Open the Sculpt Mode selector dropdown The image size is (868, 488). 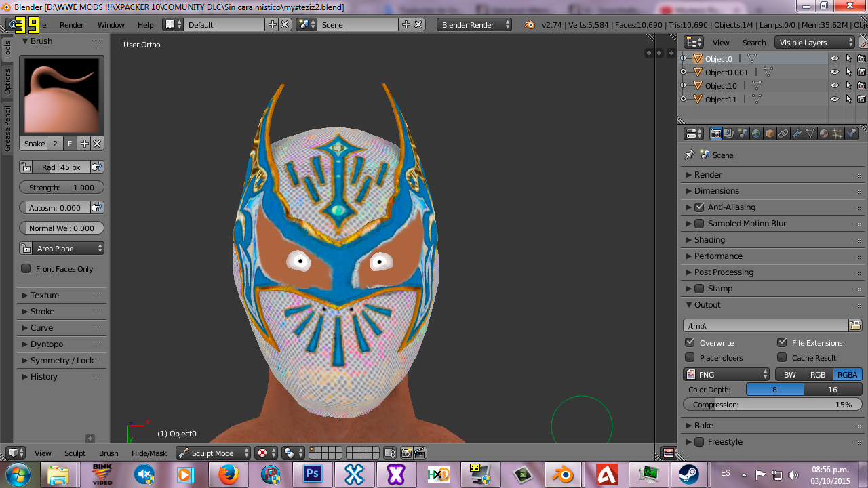[214, 453]
